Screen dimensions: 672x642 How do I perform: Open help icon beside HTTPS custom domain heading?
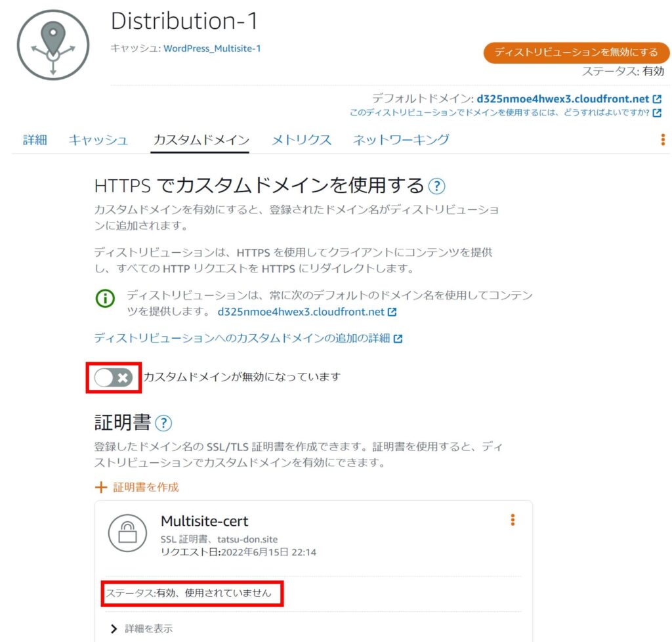tap(436, 186)
